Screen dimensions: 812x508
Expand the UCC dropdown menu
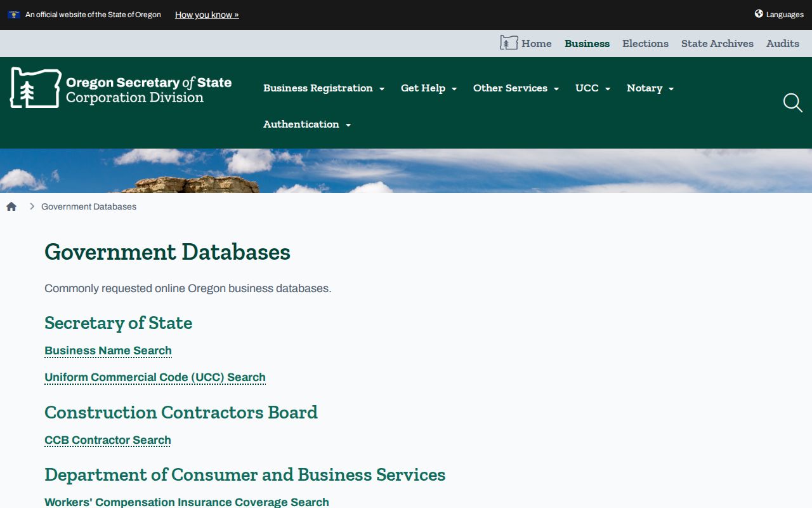click(593, 88)
